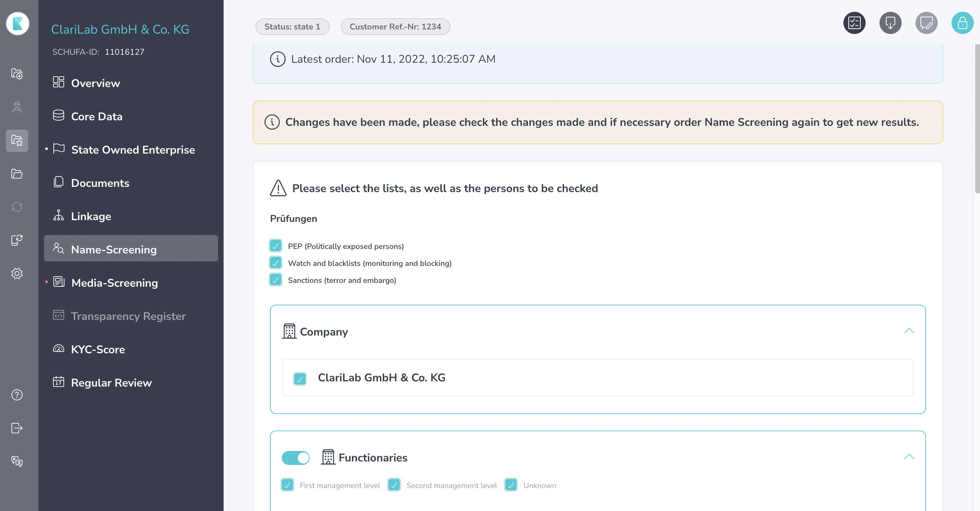Uncheck Sanctions terror and embargo

coord(276,280)
